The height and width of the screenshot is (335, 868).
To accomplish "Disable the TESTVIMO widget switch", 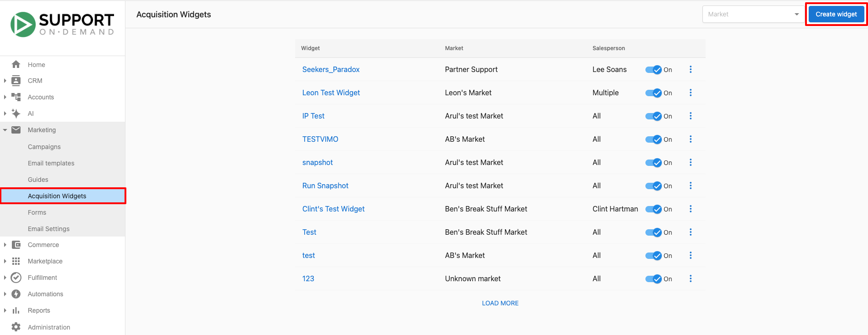I will (x=654, y=139).
